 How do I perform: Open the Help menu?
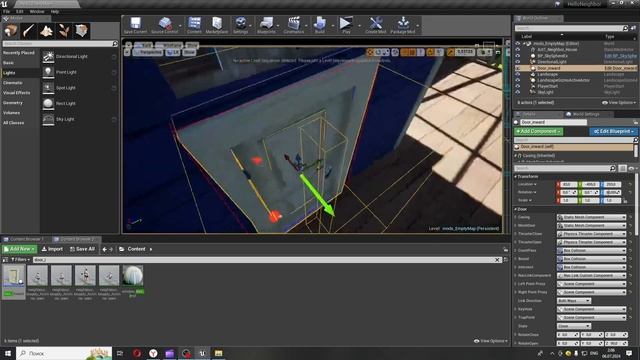55,11
